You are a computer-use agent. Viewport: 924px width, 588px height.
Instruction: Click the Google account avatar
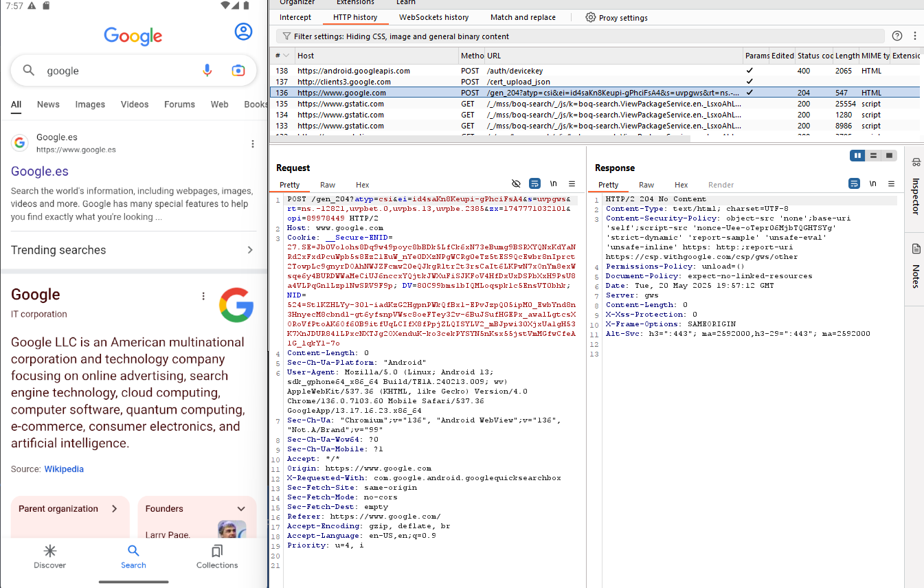(244, 31)
